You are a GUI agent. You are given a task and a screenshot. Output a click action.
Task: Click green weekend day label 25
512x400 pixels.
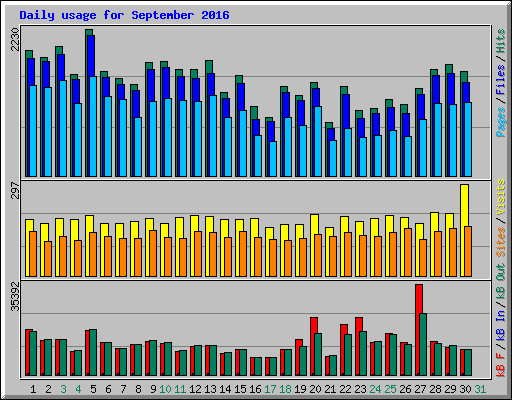(x=390, y=389)
